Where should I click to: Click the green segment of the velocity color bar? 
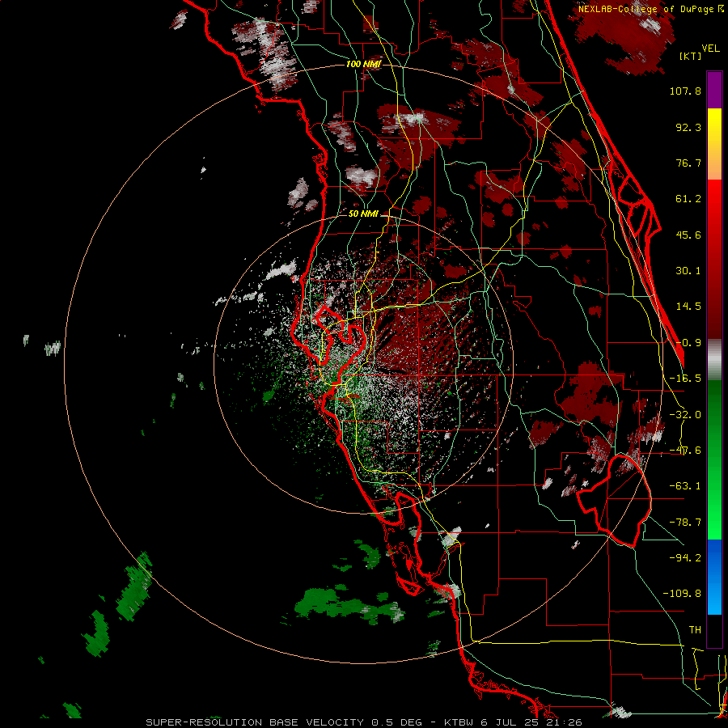click(x=714, y=459)
